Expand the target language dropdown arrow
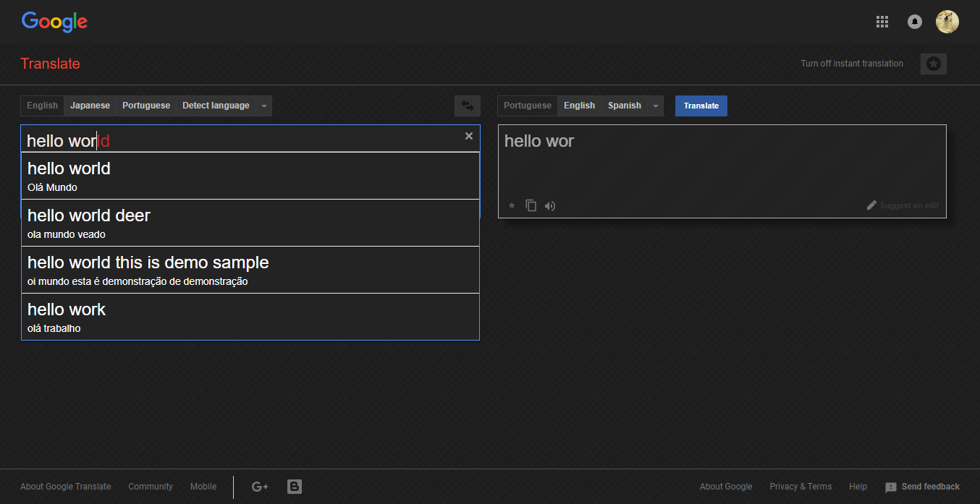The width and height of the screenshot is (980, 504). point(656,106)
